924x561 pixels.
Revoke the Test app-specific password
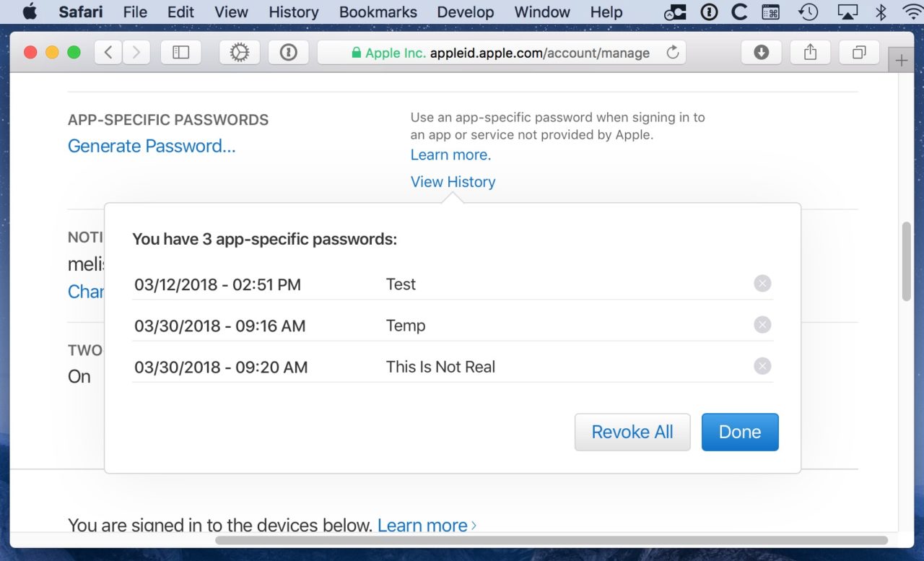pyautogui.click(x=762, y=284)
